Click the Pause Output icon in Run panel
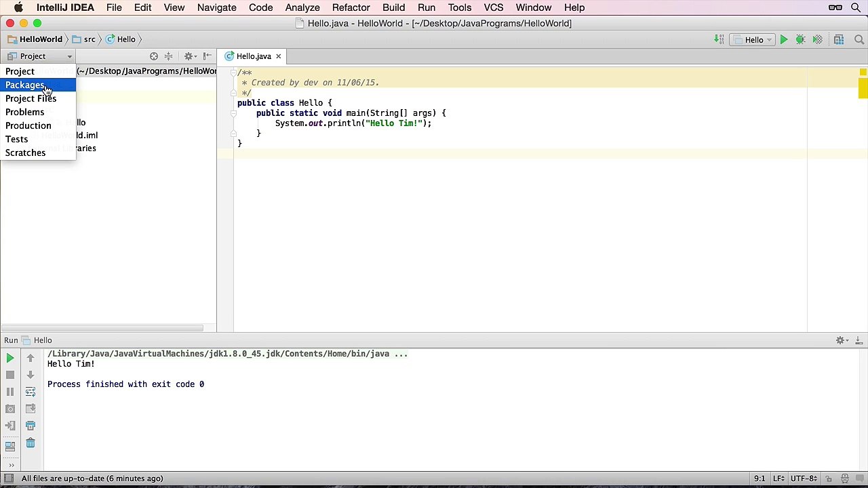This screenshot has height=488, width=868. (x=10, y=392)
